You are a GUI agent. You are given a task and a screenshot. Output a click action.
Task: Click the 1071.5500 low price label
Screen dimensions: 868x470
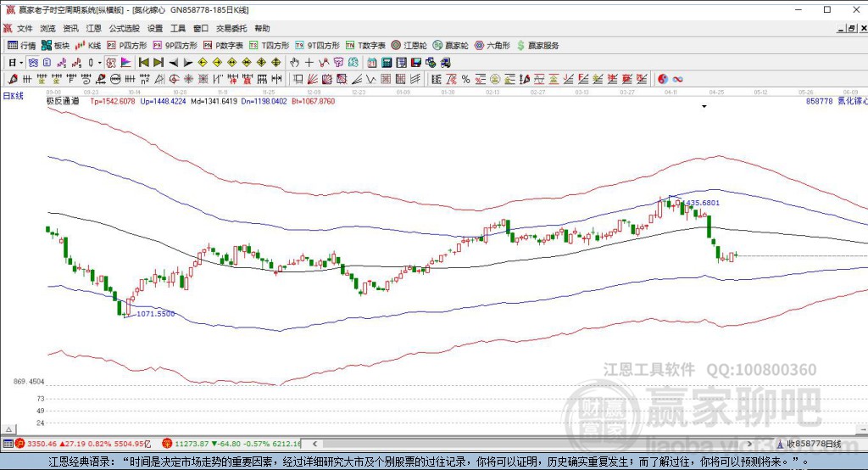point(156,314)
